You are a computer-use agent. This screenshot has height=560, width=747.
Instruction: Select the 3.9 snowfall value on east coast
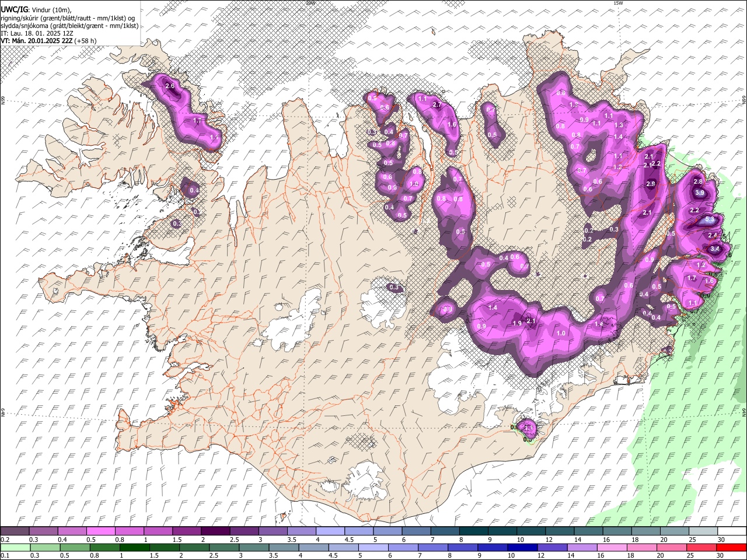click(x=700, y=193)
